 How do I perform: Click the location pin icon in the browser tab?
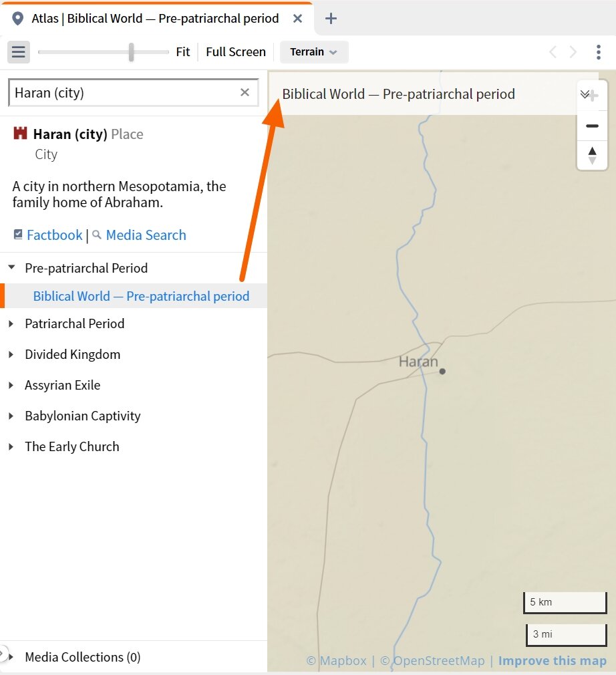pos(17,18)
